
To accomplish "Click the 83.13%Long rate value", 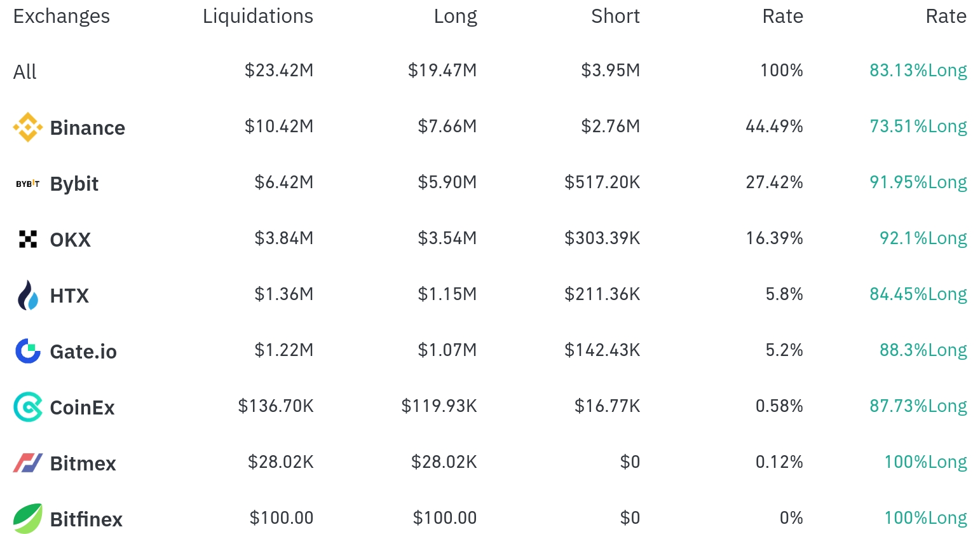I will point(918,71).
